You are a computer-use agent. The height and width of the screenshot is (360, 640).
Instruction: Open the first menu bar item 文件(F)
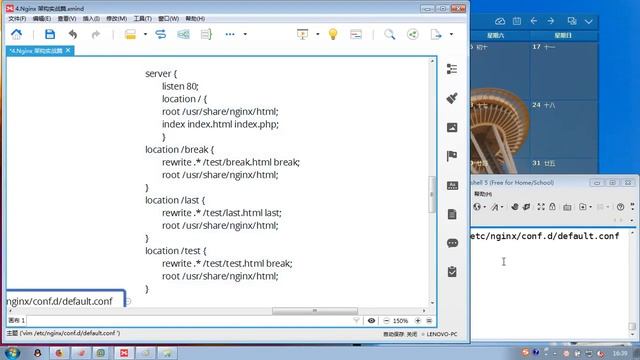click(17, 19)
